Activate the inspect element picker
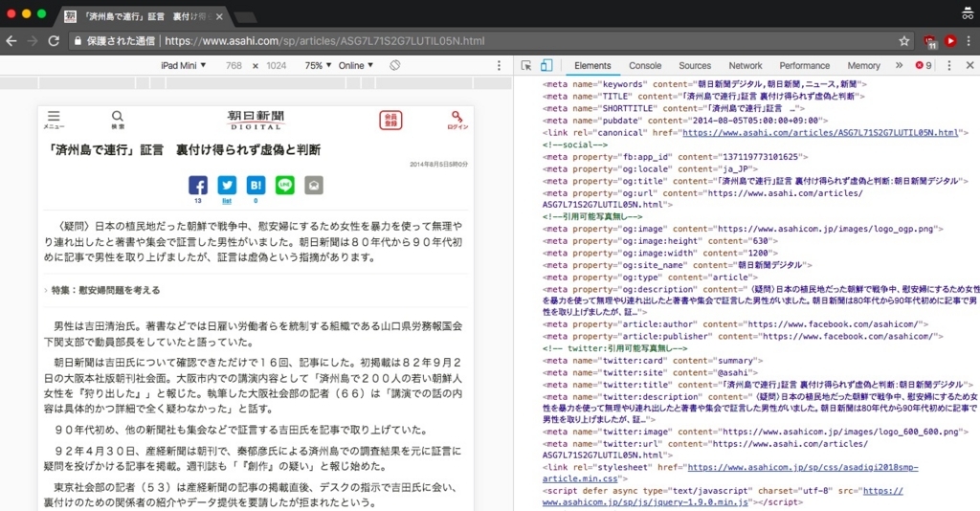Screen dimensions: 980x511 pos(526,65)
